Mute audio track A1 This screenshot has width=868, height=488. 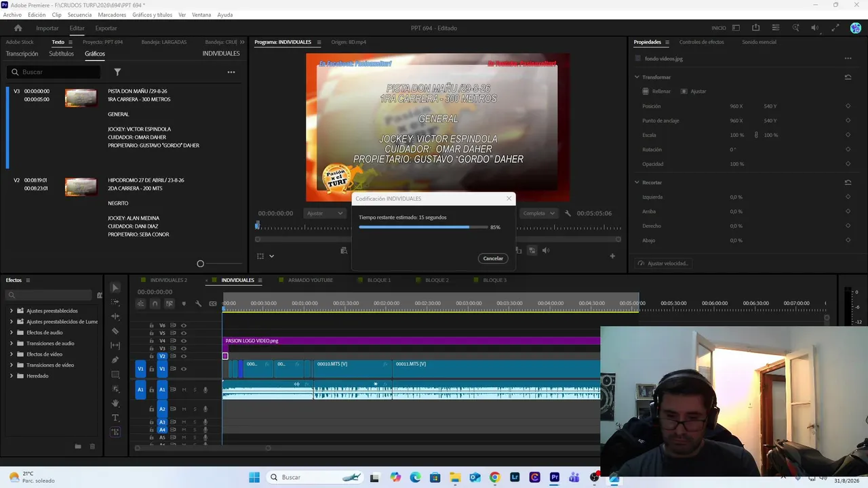point(183,390)
